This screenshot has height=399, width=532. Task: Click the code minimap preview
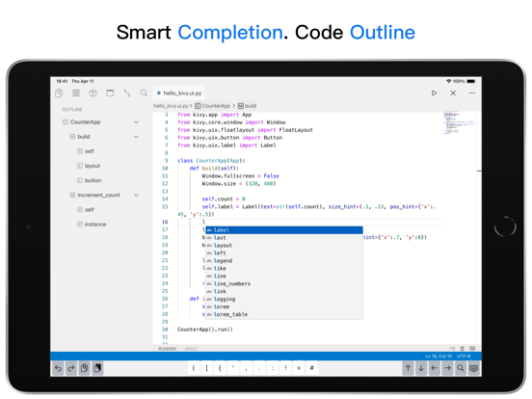[x=459, y=122]
